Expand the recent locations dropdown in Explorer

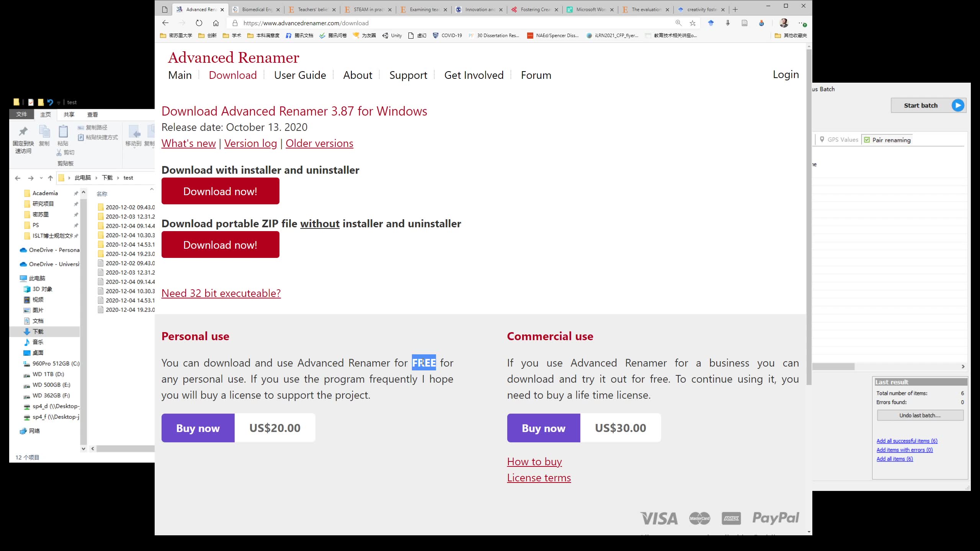(41, 178)
